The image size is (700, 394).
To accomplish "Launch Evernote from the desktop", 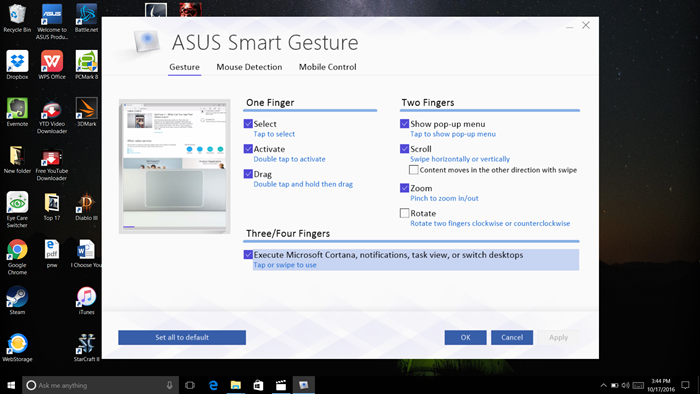I will (17, 112).
